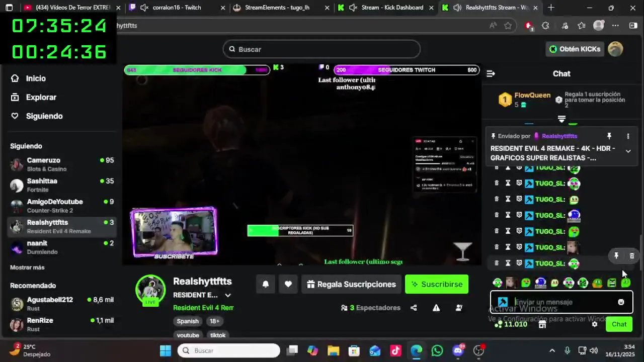Open File Explorer from the taskbar
The height and width of the screenshot is (362, 644).
[333, 350]
